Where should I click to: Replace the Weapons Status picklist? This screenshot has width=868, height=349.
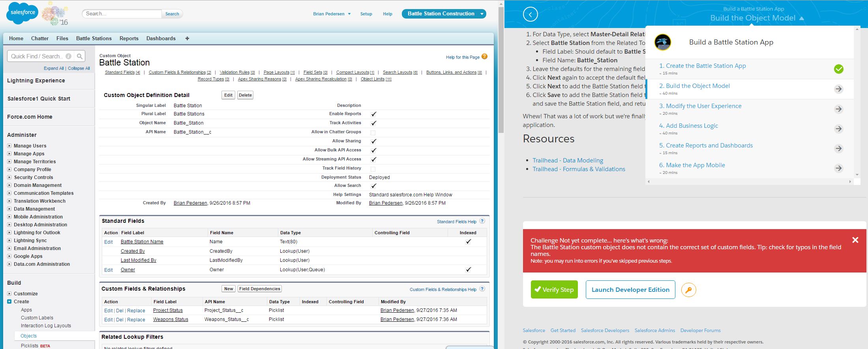pyautogui.click(x=136, y=320)
